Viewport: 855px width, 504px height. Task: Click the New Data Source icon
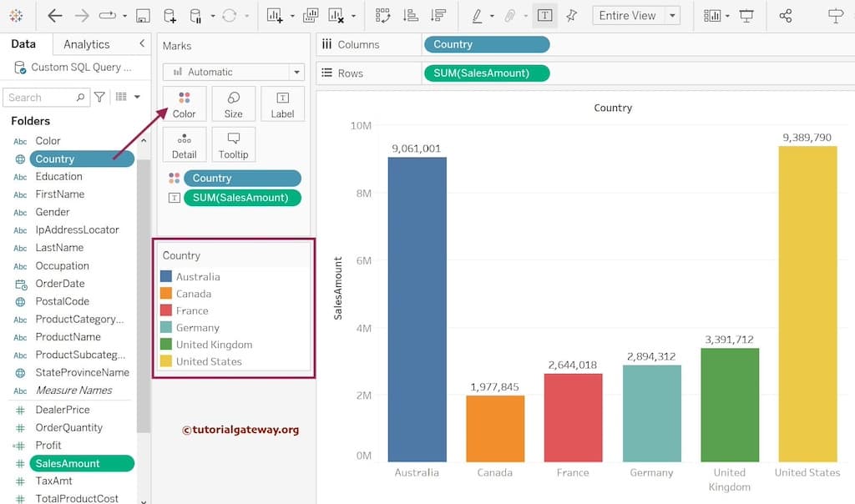tap(169, 16)
